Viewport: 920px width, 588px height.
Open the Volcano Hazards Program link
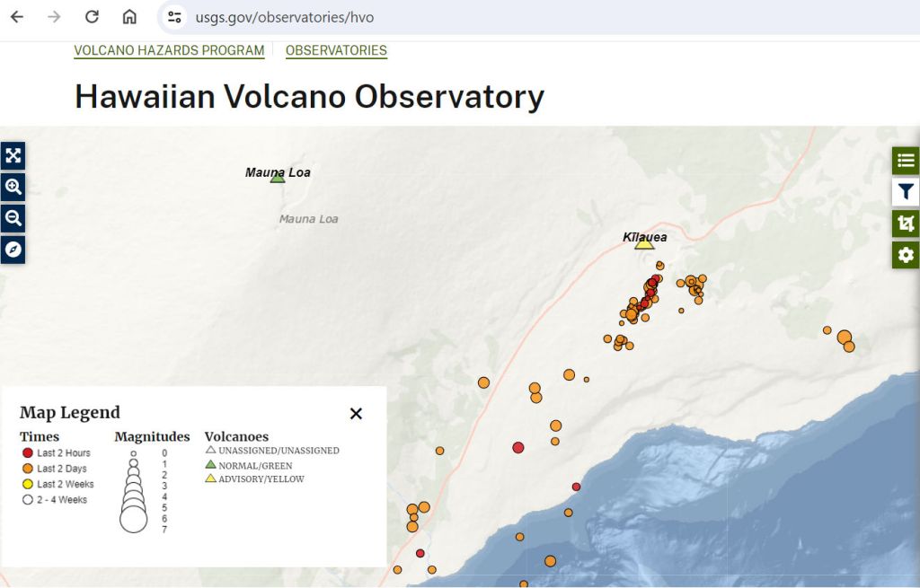click(x=169, y=51)
